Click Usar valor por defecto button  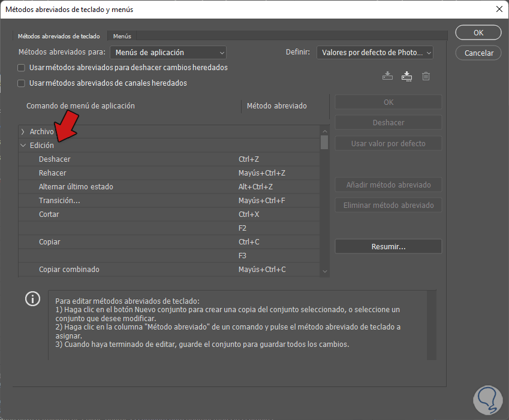pyautogui.click(x=388, y=143)
